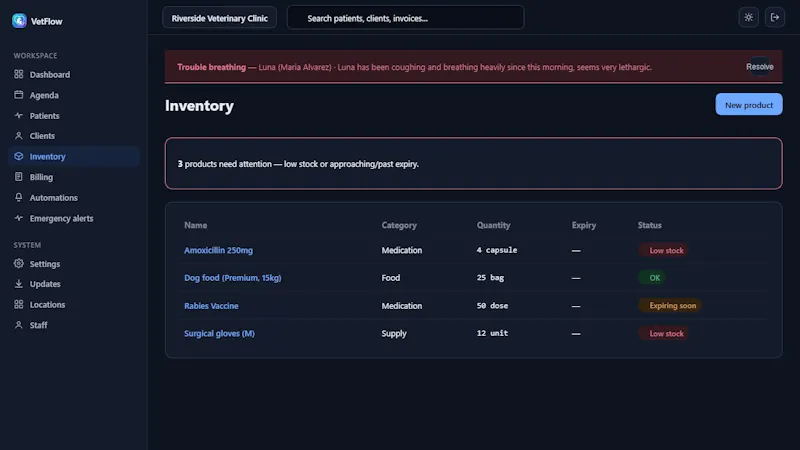
Task: Open the Staff page
Action: 74,325
